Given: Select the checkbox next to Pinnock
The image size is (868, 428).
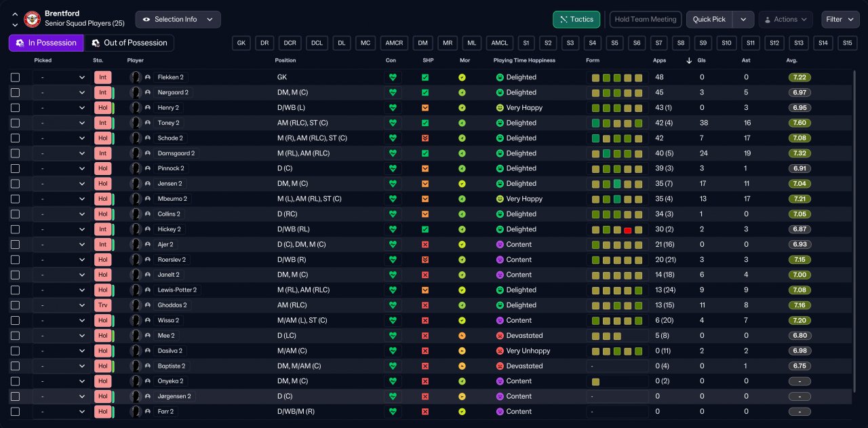Looking at the screenshot, I should 15,168.
